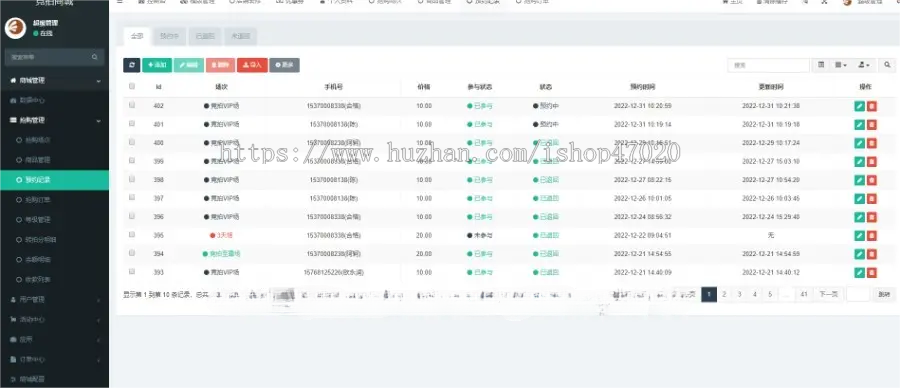Switch to the 预约中 tab

coord(170,36)
